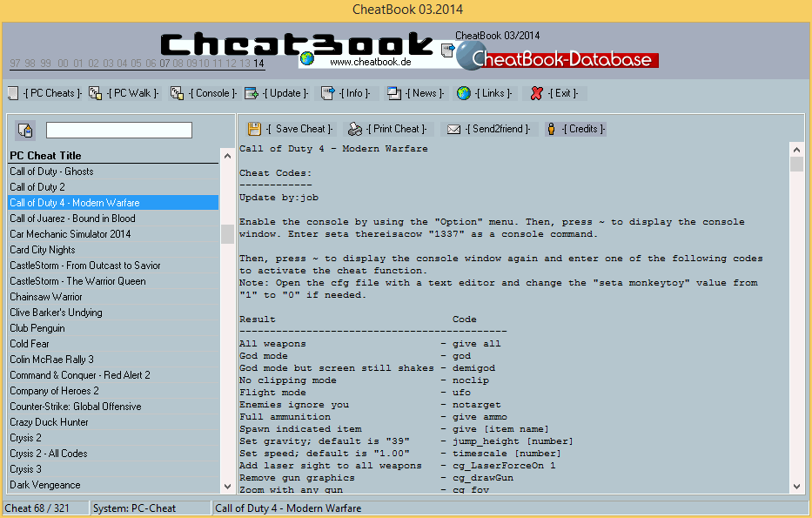Viewport: 812px width, 518px height.
Task: Click the Credits label
Action: 584,129
